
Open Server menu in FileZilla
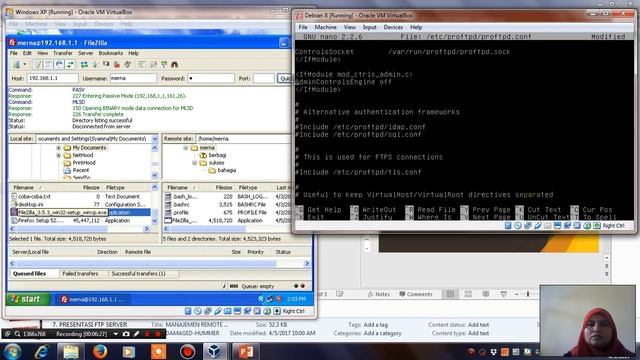pyautogui.click(x=85, y=53)
